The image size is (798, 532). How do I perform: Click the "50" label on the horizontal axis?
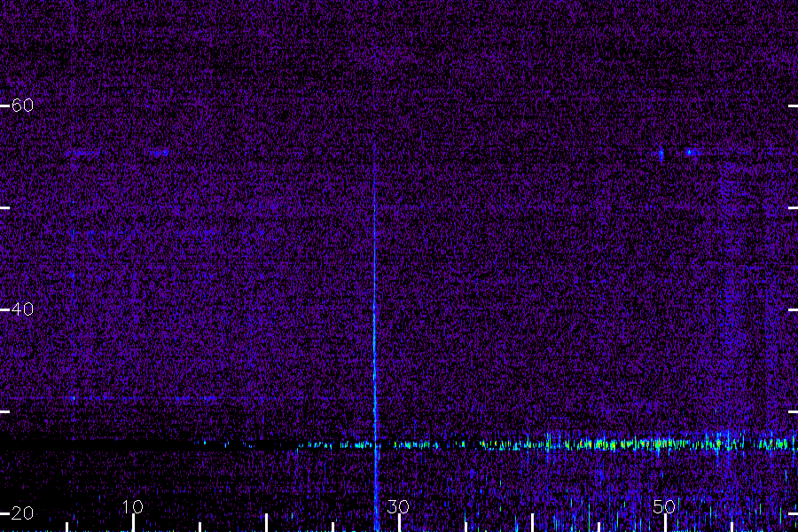click(x=664, y=506)
